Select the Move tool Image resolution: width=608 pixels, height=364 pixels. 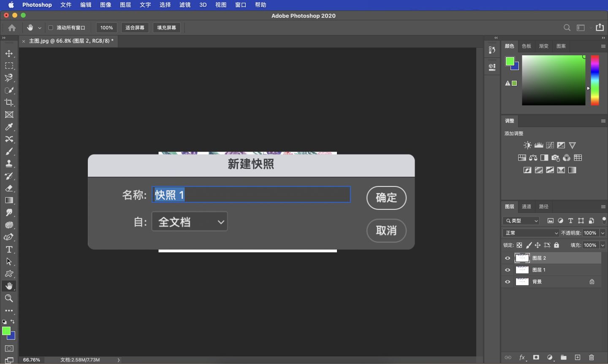pyautogui.click(x=9, y=54)
